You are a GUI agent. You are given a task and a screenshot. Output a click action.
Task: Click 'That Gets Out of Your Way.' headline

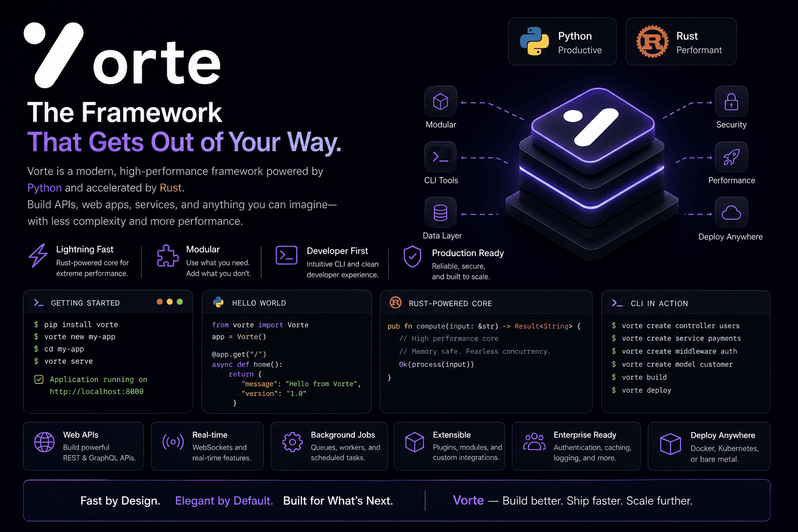[x=184, y=142]
